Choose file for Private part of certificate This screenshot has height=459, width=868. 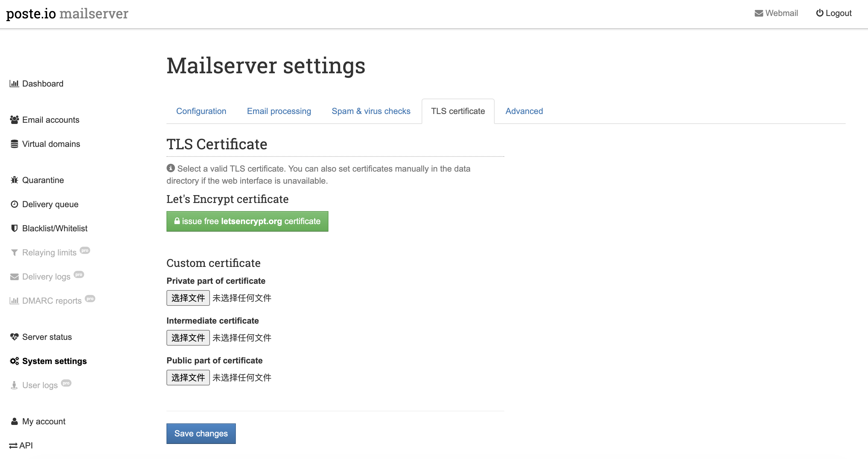(x=188, y=298)
